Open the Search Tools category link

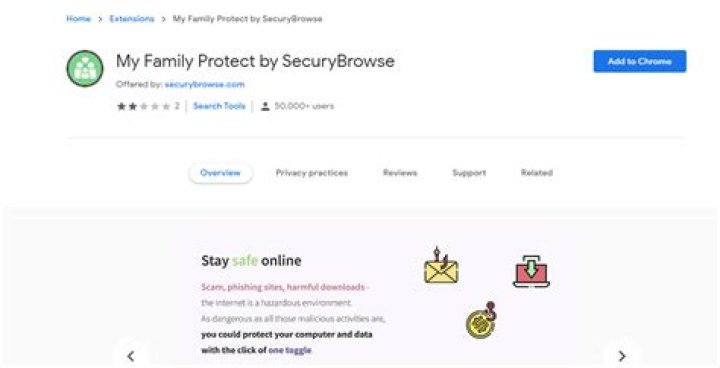coord(219,106)
